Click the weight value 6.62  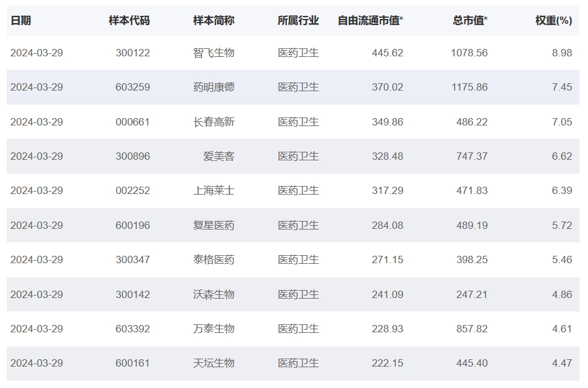(x=562, y=156)
